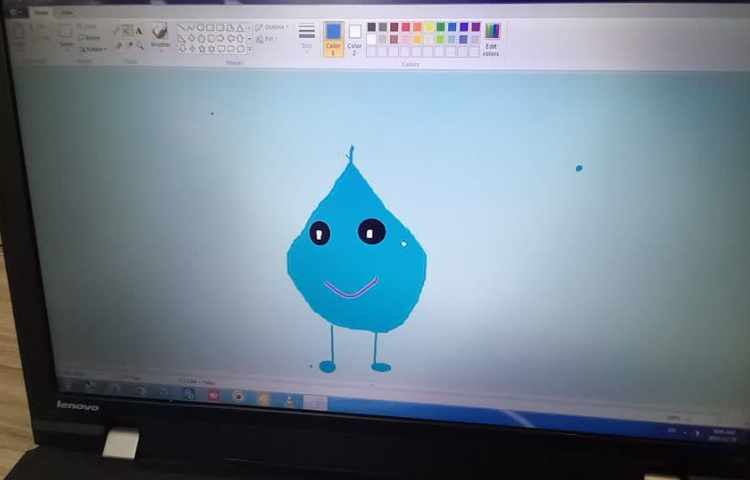Switch to the Home ribbon tab
This screenshot has height=480, width=750.
(x=40, y=13)
